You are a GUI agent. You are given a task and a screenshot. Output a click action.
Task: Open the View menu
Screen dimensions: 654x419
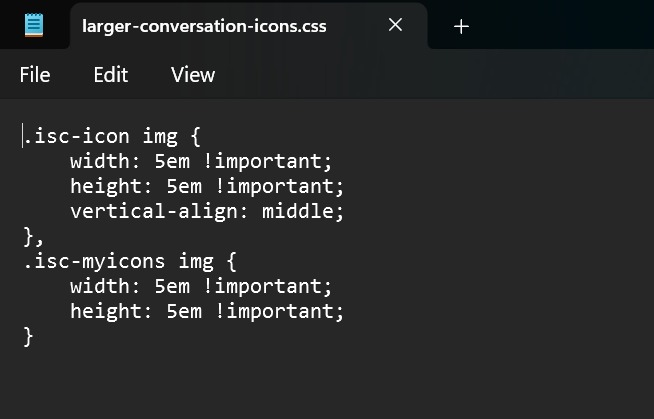193,75
